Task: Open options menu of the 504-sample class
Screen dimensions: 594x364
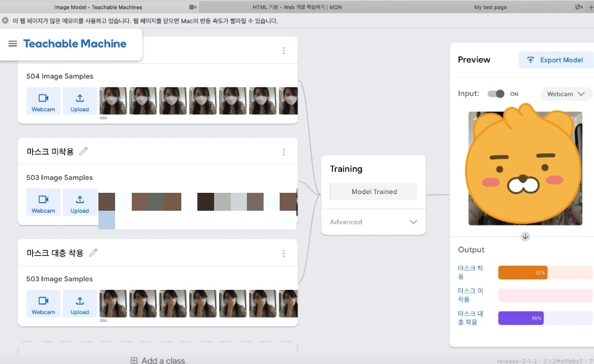Action: coord(283,51)
